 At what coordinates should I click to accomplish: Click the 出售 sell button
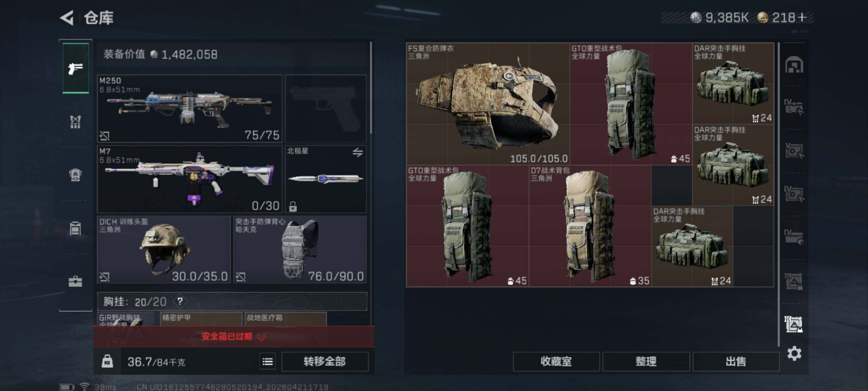coord(736,361)
